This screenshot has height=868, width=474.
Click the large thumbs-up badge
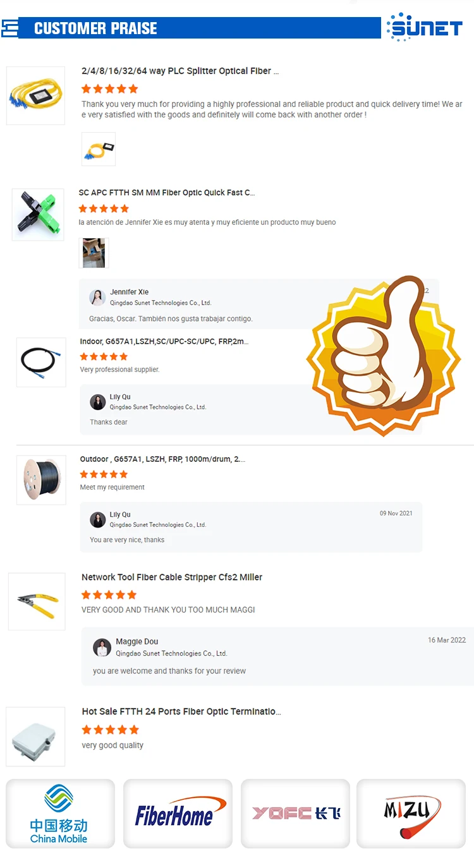click(383, 354)
